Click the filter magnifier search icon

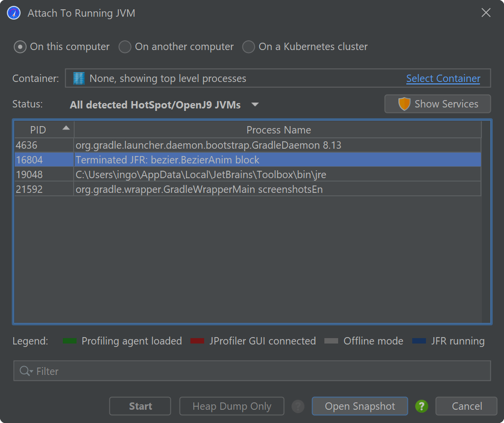(26, 371)
